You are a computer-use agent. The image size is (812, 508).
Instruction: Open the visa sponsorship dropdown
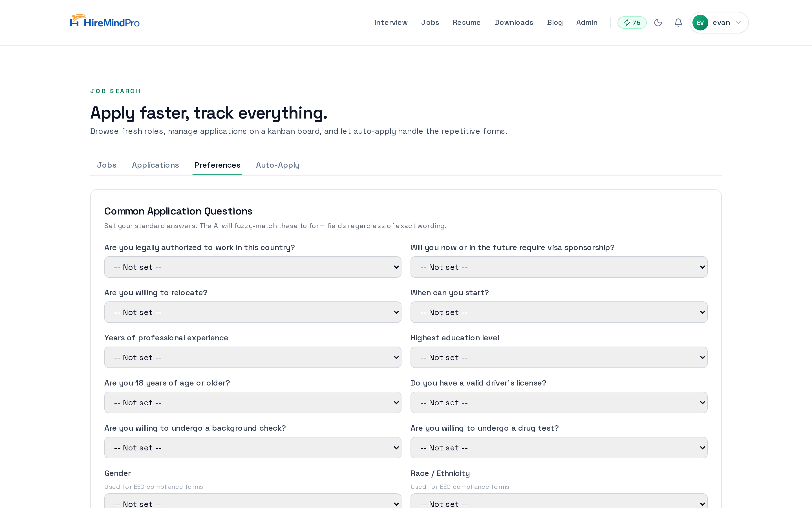pos(559,267)
